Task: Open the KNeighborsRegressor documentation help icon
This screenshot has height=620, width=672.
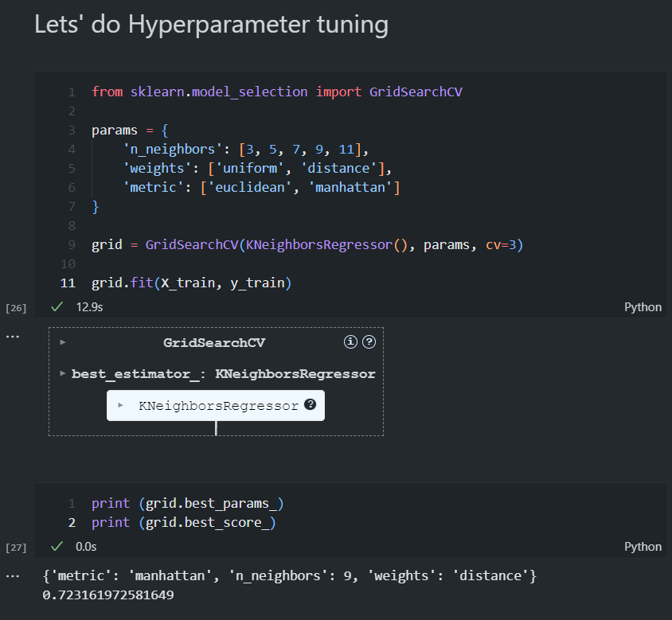Action: (311, 404)
